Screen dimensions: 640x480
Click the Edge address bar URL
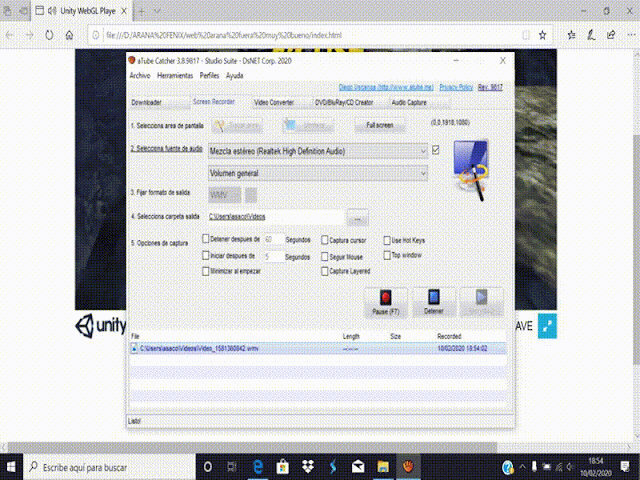pos(224,35)
